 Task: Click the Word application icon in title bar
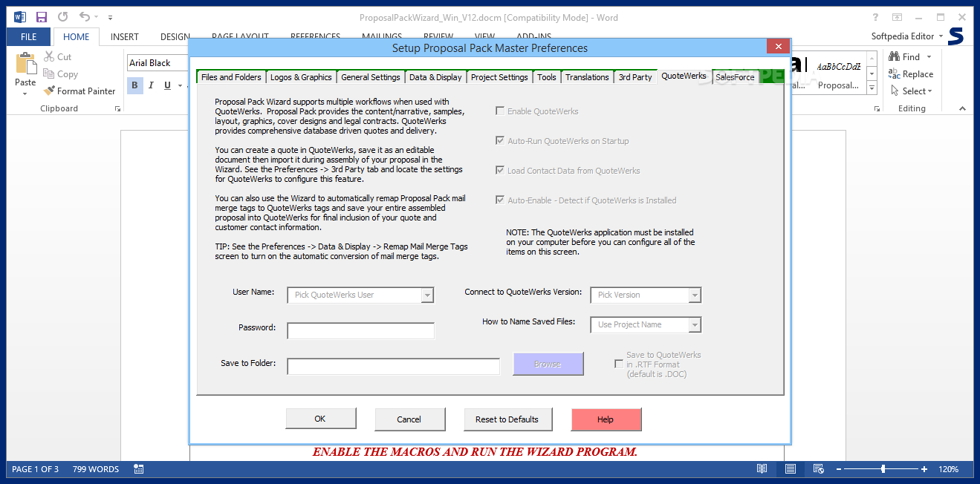20,16
